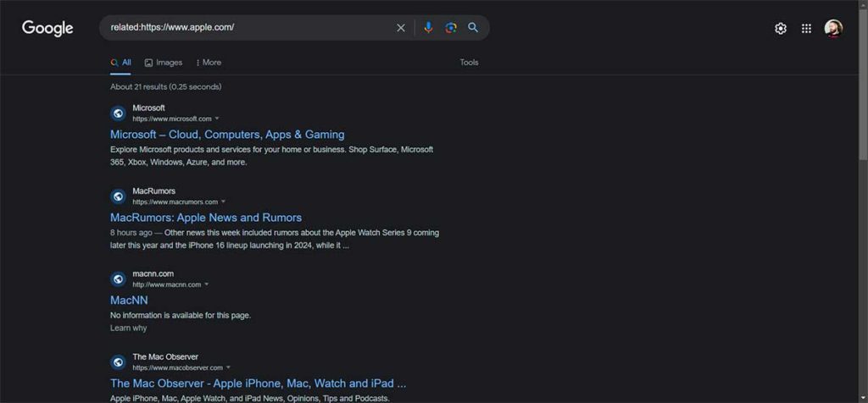
Task: Open MacRumors: Apple News and Rumors link
Action: (206, 218)
